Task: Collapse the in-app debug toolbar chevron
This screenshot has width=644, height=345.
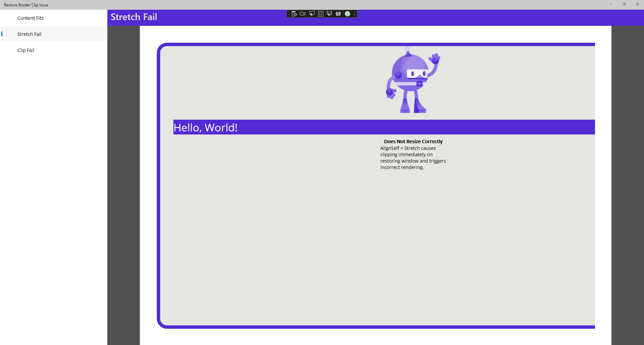Action: pyautogui.click(x=354, y=14)
